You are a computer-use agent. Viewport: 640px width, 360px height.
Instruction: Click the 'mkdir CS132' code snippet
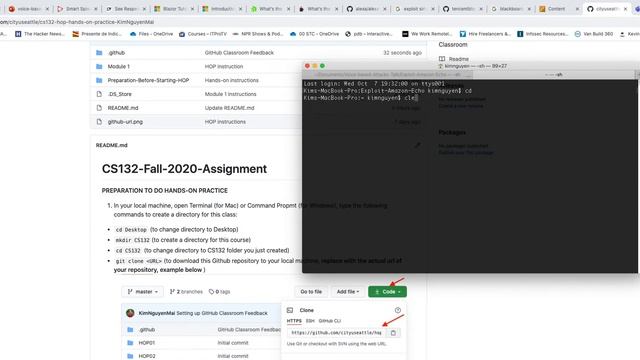[132, 240]
